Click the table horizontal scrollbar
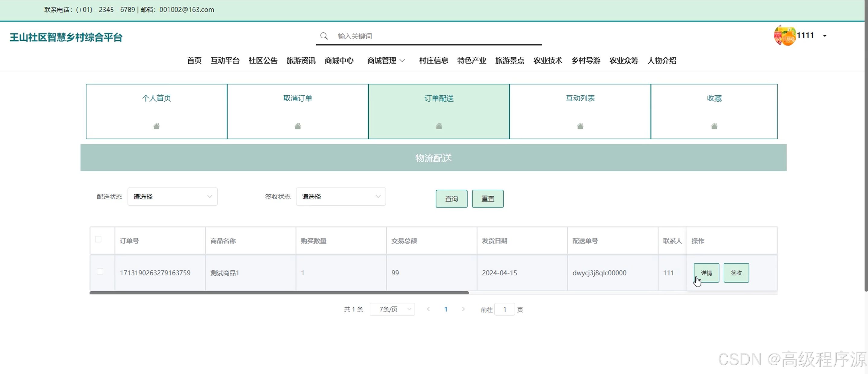 click(x=279, y=293)
